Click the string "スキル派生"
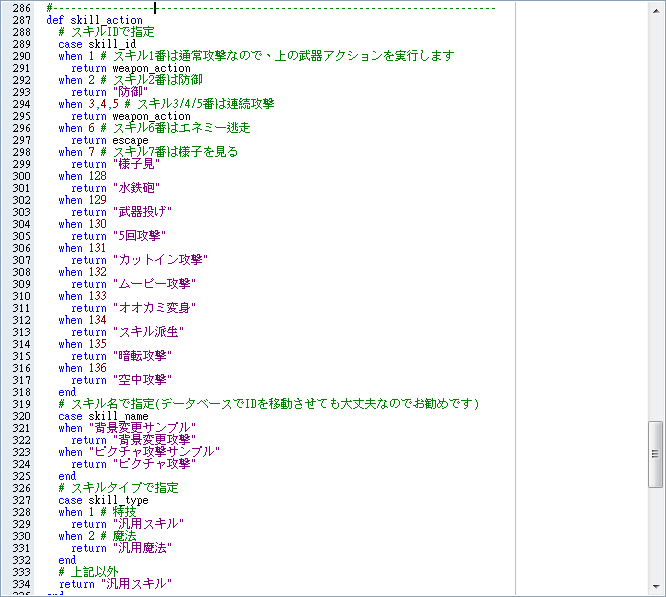 (x=148, y=332)
